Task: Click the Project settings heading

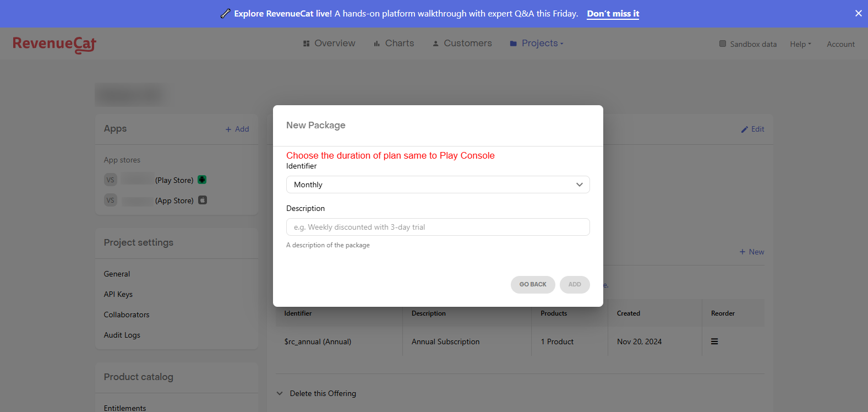Action: [139, 242]
